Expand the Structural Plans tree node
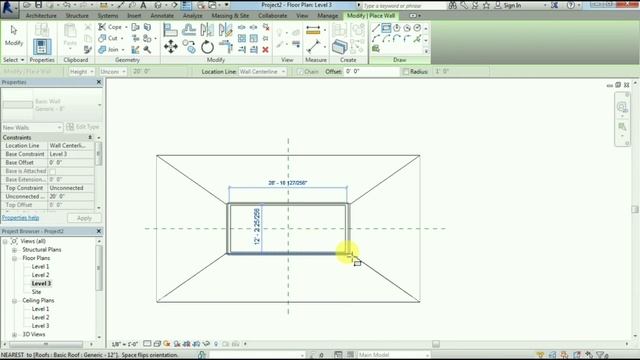This screenshot has height=360, width=640. [x=14, y=250]
